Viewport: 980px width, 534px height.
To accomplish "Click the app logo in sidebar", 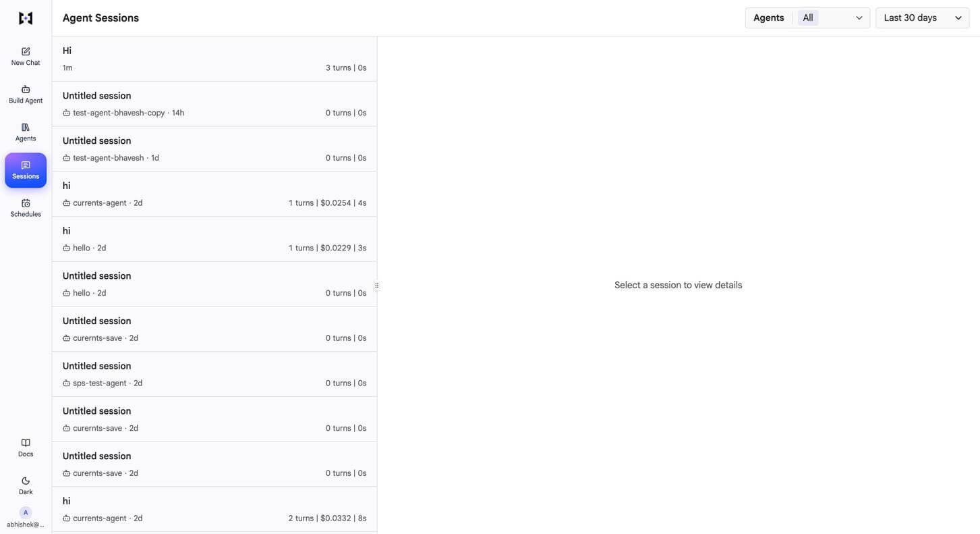I will pos(26,18).
